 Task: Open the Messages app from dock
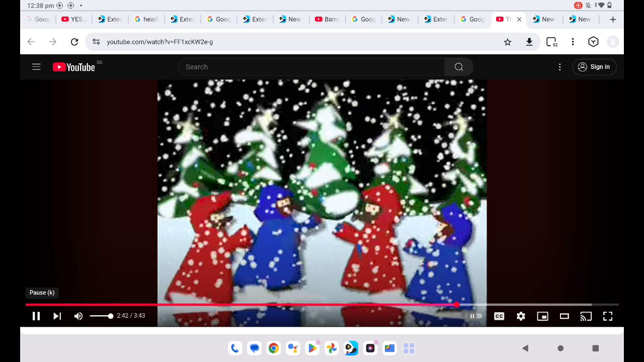coord(255,348)
